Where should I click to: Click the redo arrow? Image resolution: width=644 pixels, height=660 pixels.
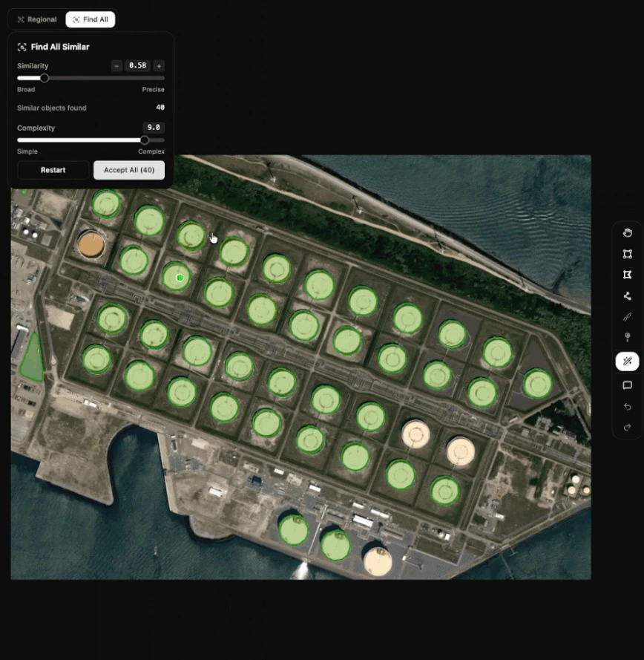pos(627,428)
